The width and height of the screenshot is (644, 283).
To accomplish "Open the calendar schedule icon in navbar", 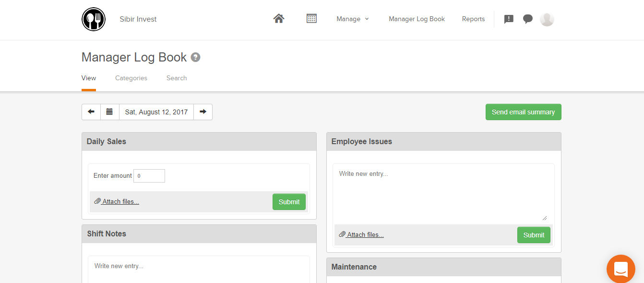I will [311, 19].
